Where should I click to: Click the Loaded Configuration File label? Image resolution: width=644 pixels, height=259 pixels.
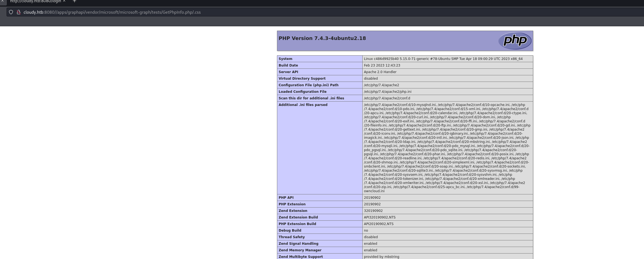click(x=302, y=92)
